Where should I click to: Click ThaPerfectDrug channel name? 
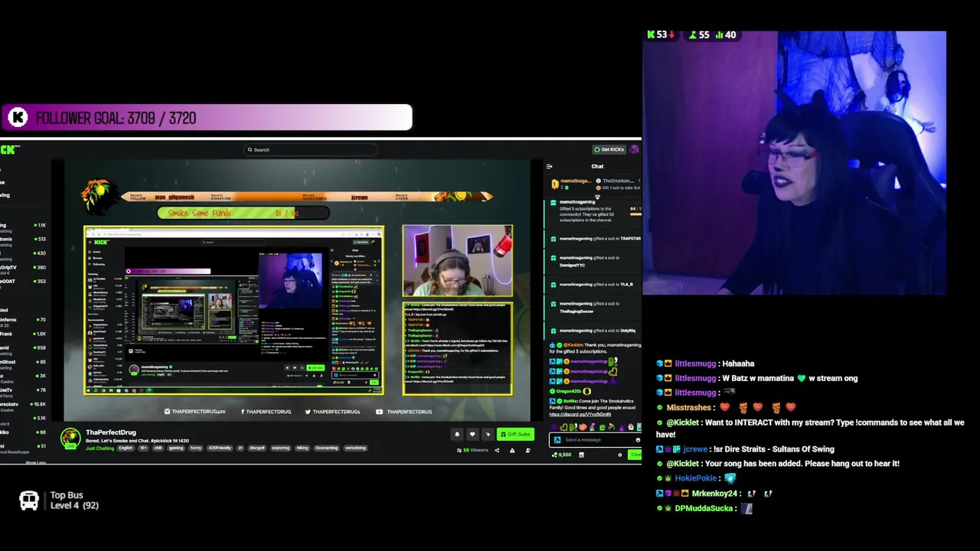click(x=111, y=432)
